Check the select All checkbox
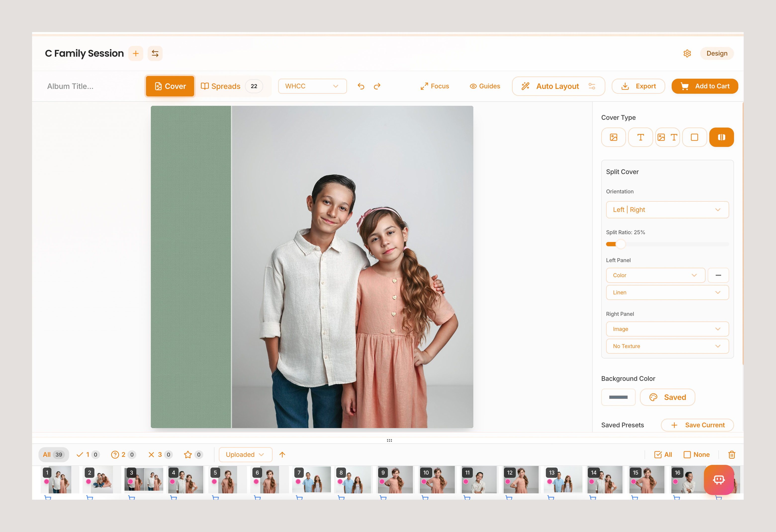This screenshot has width=776, height=532. click(663, 454)
